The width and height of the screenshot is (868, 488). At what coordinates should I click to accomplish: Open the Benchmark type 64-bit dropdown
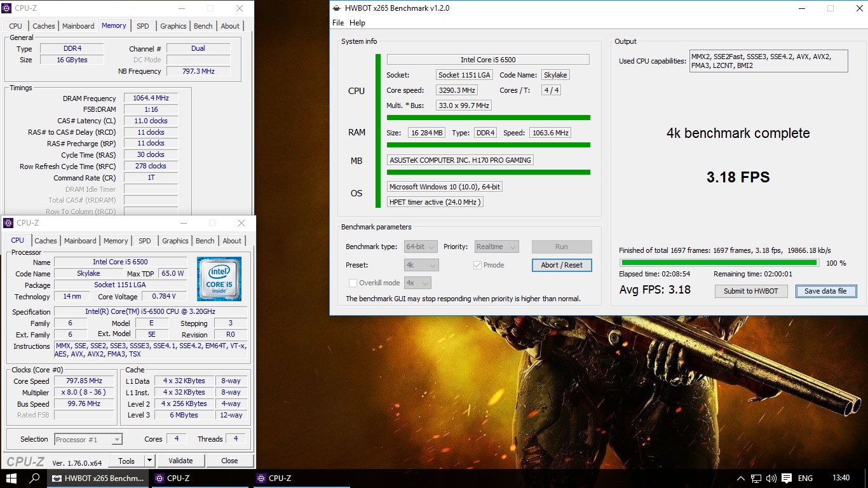click(x=422, y=247)
